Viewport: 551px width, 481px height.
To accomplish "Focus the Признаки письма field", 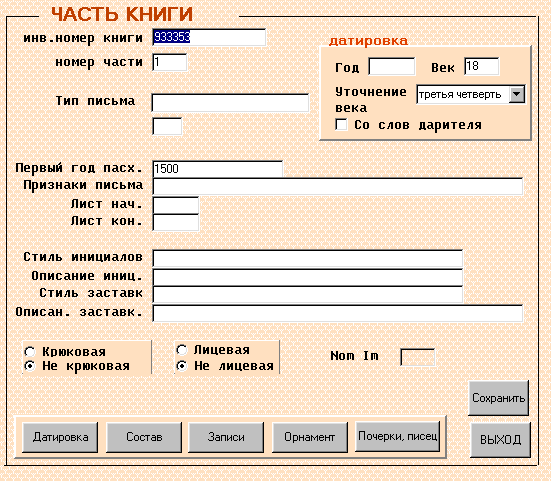I will [338, 186].
